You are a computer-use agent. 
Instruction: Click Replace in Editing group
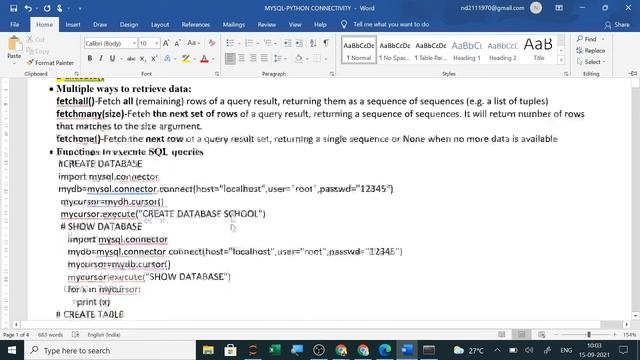click(x=591, y=50)
